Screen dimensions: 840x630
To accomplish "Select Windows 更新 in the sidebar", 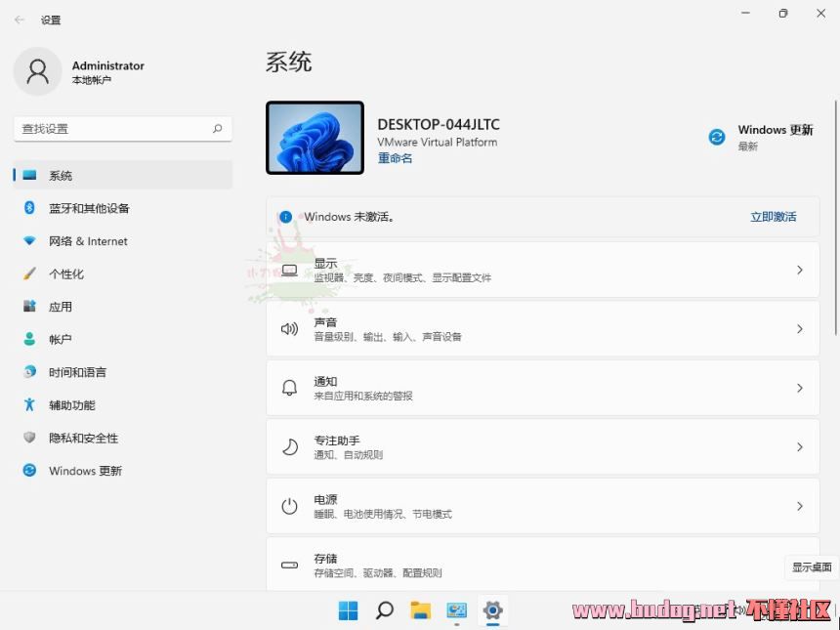I will (x=86, y=471).
